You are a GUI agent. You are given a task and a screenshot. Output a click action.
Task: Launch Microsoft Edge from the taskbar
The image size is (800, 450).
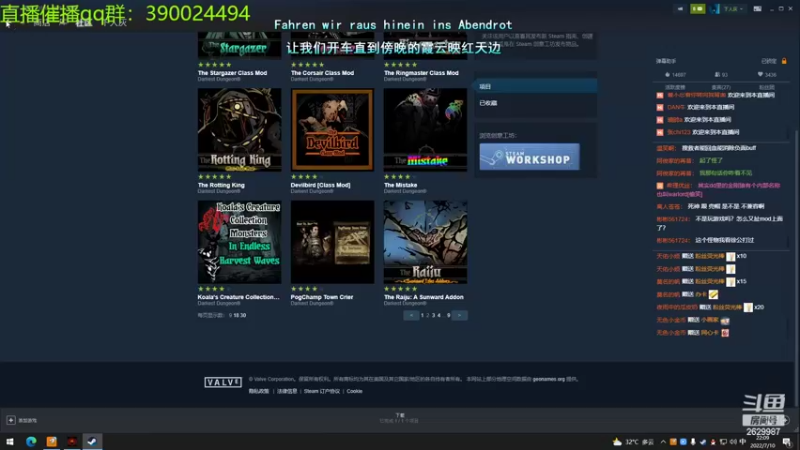coord(31,441)
